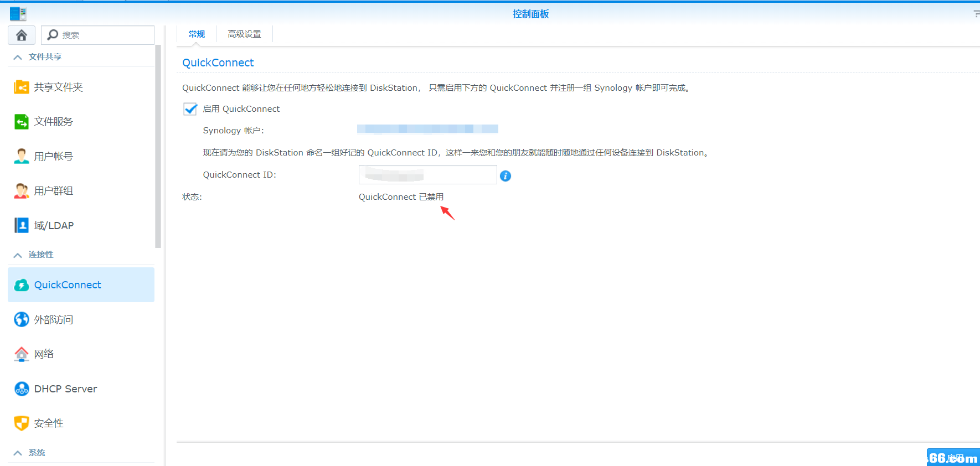The width and height of the screenshot is (980, 466).
Task: Select 外部访问 label in sidebar
Action: click(53, 320)
